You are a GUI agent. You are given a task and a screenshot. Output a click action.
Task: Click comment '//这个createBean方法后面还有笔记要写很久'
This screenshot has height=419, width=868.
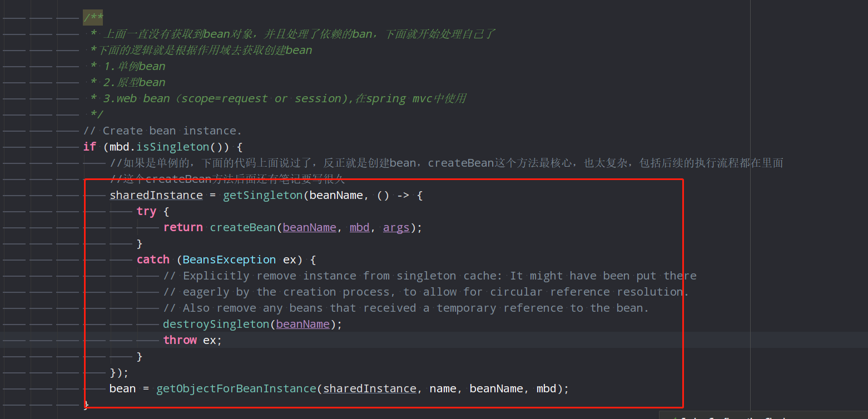(227, 179)
